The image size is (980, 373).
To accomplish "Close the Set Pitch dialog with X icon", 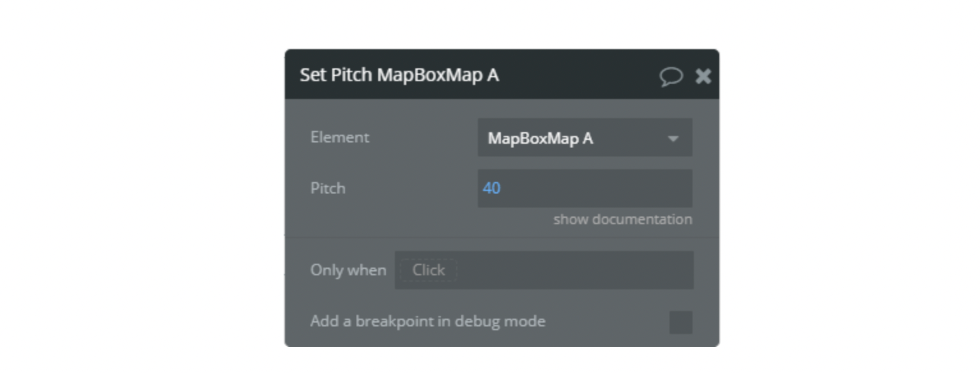I will 703,76.
